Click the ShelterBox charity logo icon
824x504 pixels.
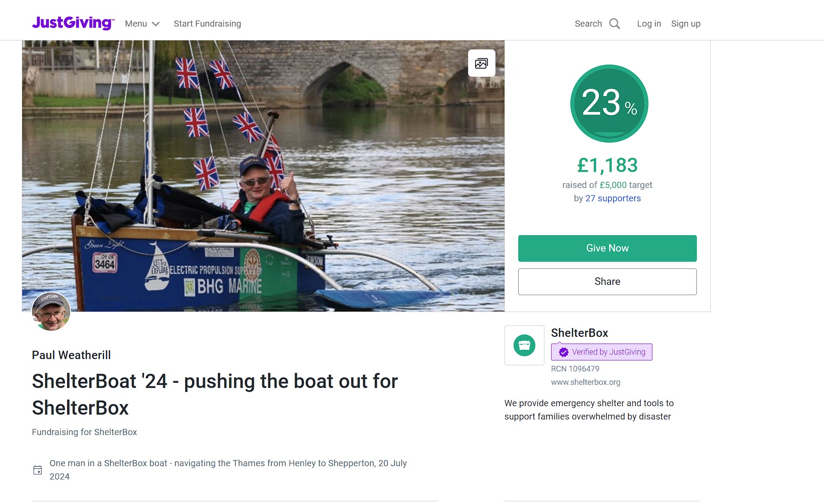point(524,345)
